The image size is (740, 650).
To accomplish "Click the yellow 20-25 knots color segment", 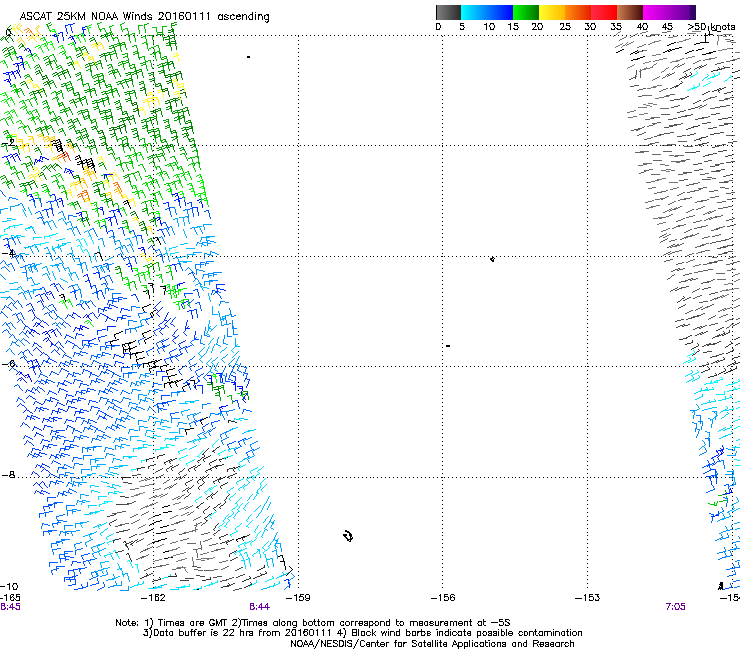I will pyautogui.click(x=552, y=12).
